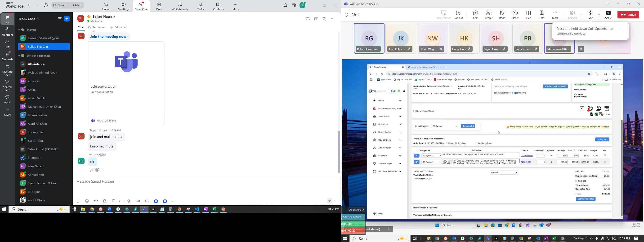Open the Zoom notifications bell
This screenshot has width=644, height=242.
pos(285,5)
